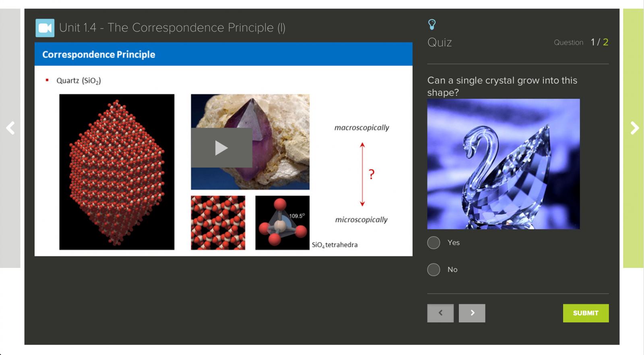Choose the No radio option
This screenshot has height=355, width=644.
point(433,270)
